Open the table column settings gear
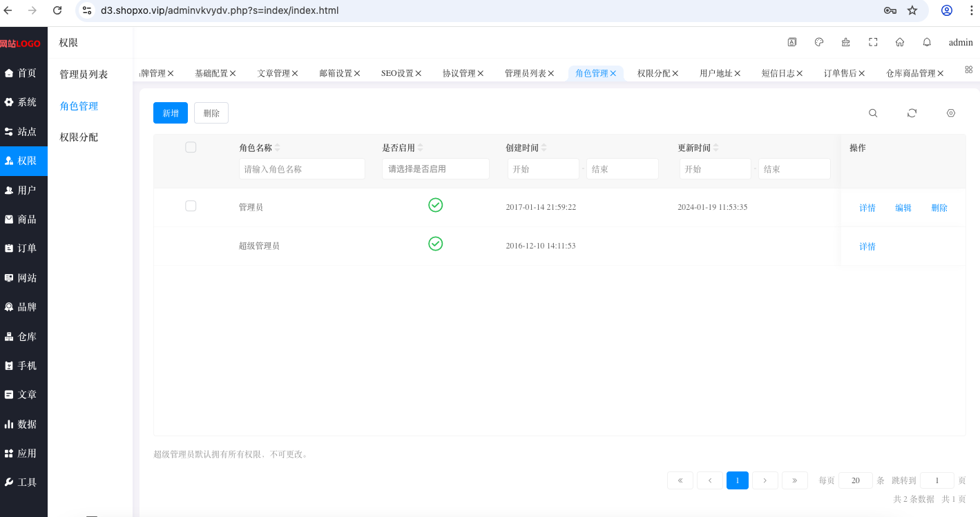 950,113
